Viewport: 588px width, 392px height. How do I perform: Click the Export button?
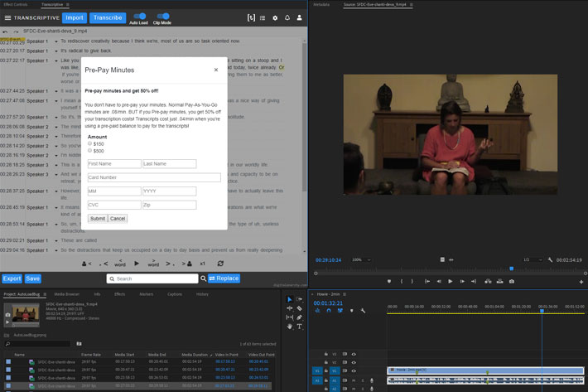[x=12, y=278]
